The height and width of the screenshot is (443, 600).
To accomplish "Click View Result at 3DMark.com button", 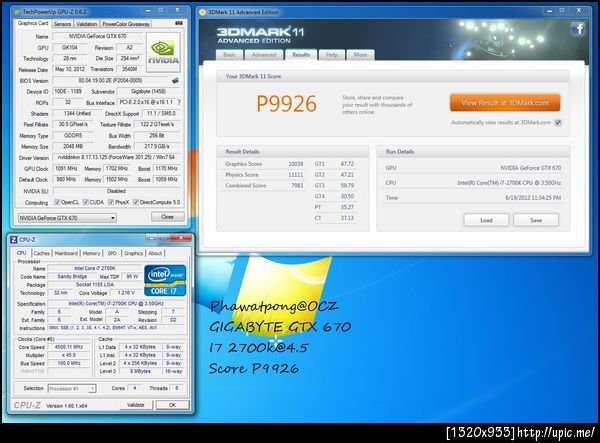I will (505, 103).
